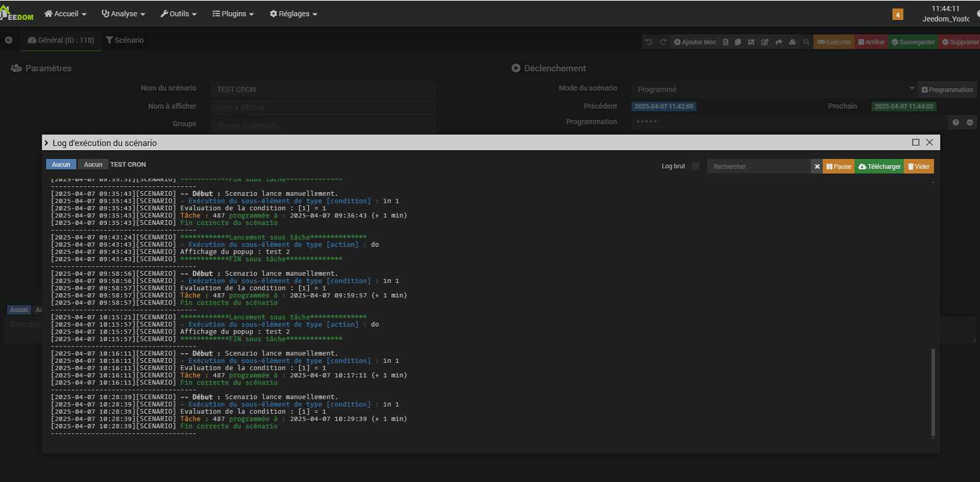
Task: Expand the Outils menu
Action: coord(178,14)
